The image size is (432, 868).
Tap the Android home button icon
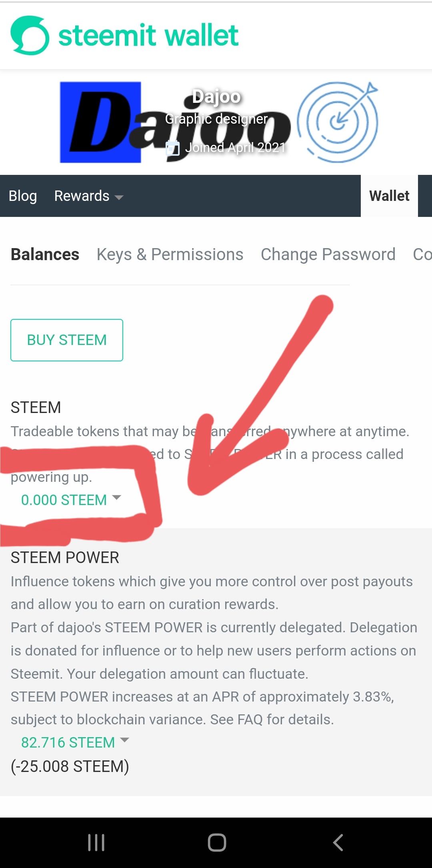click(217, 842)
